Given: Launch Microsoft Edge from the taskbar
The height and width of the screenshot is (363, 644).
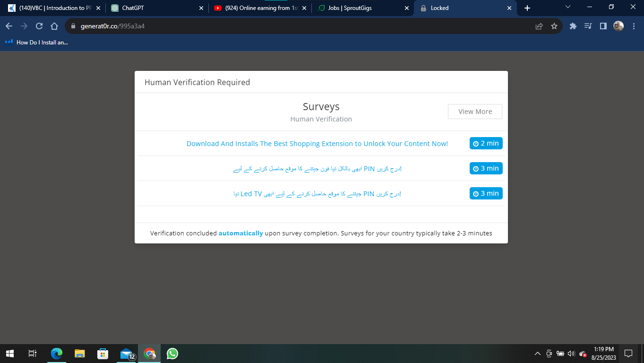Looking at the screenshot, I should (57, 353).
